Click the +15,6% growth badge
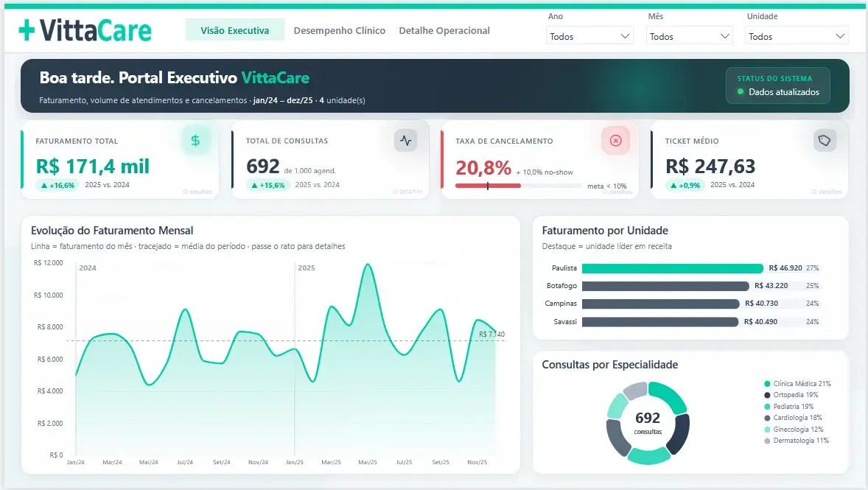Viewport: 868px width, 490px height. click(x=268, y=186)
